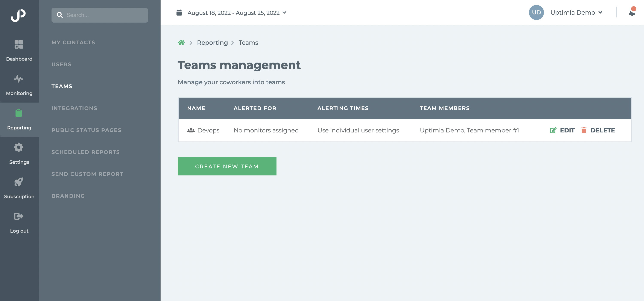Click 'Use individual user settings' cell
The width and height of the screenshot is (644, 301).
click(358, 130)
